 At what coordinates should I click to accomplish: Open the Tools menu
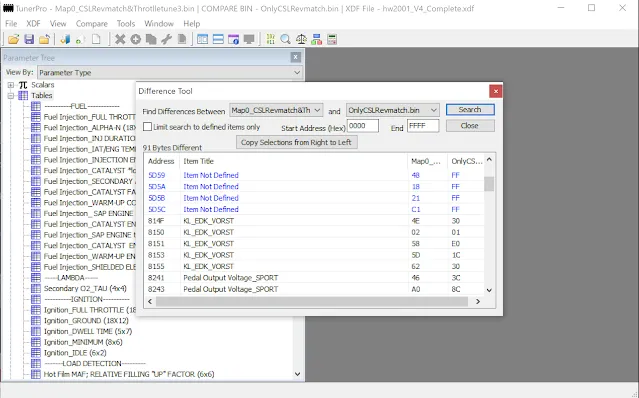(x=126, y=24)
